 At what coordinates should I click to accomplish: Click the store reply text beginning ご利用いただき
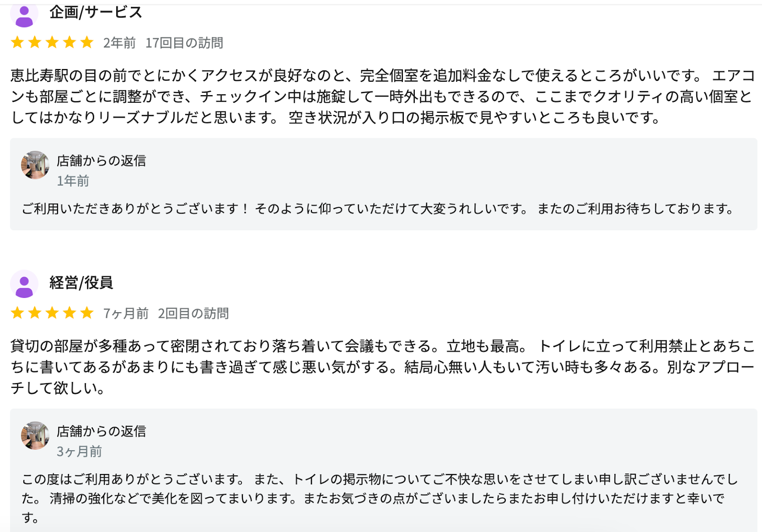(378, 208)
